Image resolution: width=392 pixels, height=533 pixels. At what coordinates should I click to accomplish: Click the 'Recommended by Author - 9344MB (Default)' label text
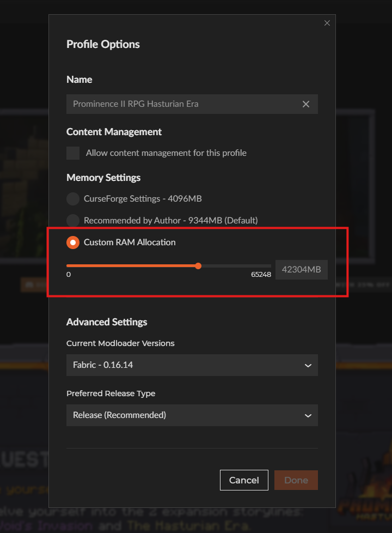point(170,221)
